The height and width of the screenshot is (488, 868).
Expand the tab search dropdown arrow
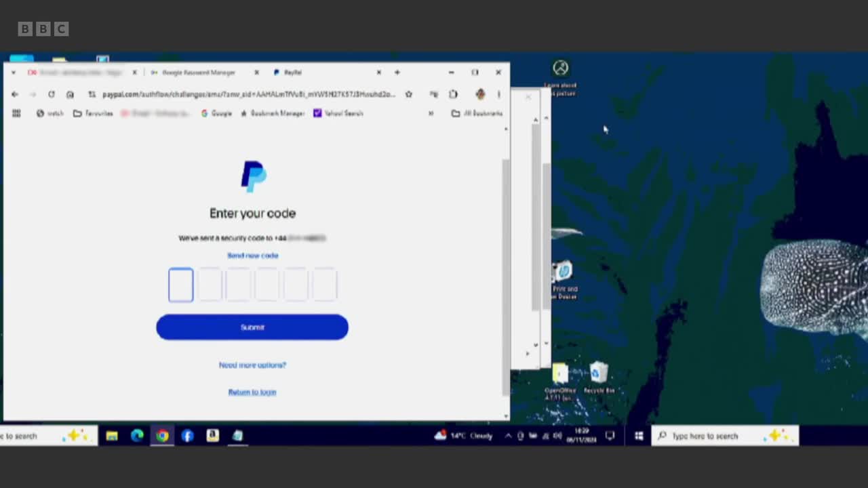click(13, 73)
